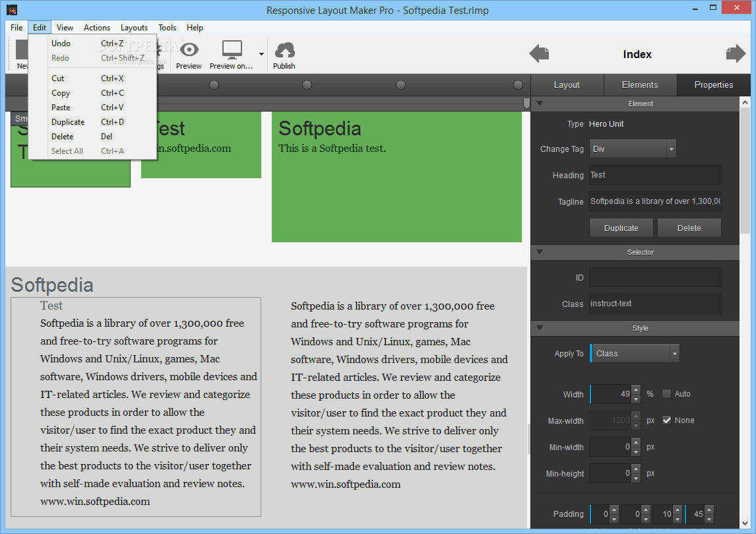Click the Width value field showing 49

point(611,394)
